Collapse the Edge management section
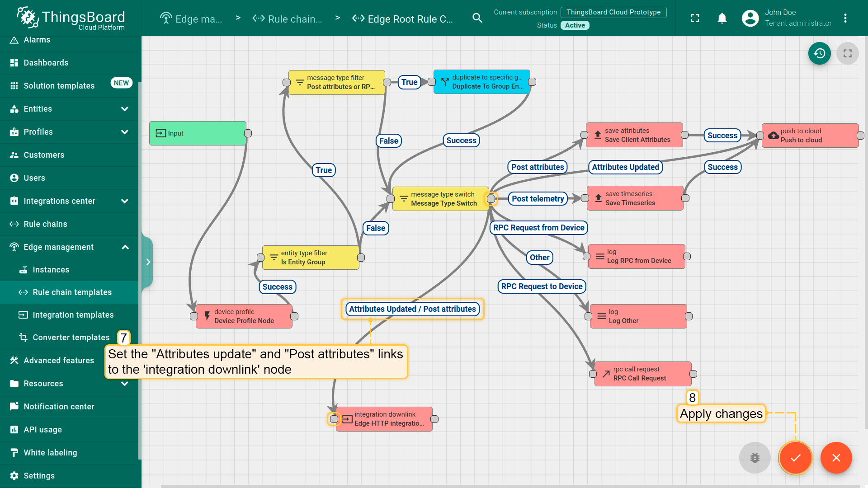This screenshot has width=868, height=488. point(125,247)
